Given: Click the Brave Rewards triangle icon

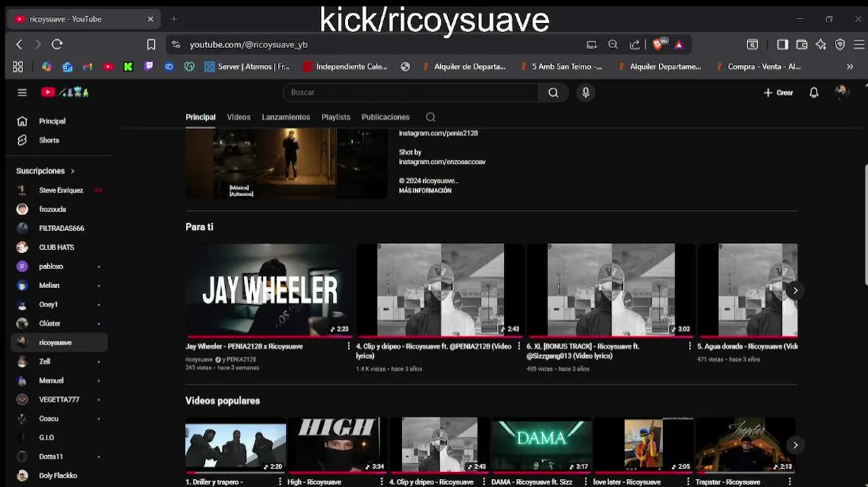Looking at the screenshot, I should pos(679,45).
